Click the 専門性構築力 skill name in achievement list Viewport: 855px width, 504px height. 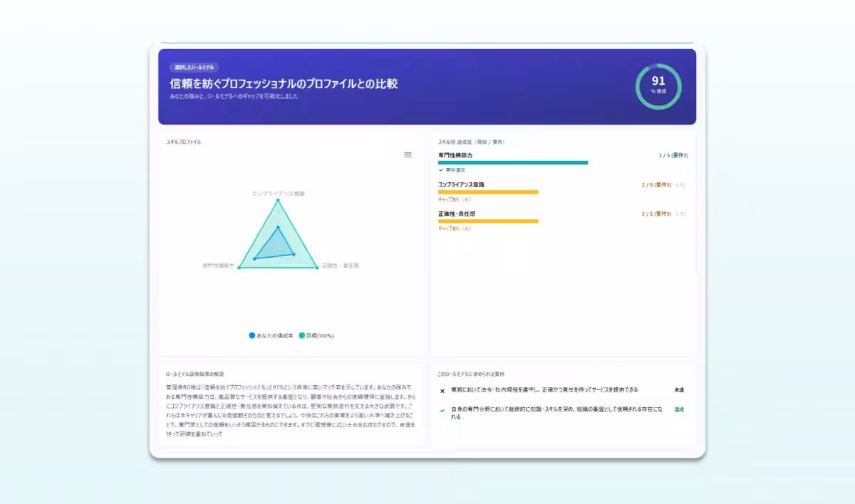coord(455,155)
